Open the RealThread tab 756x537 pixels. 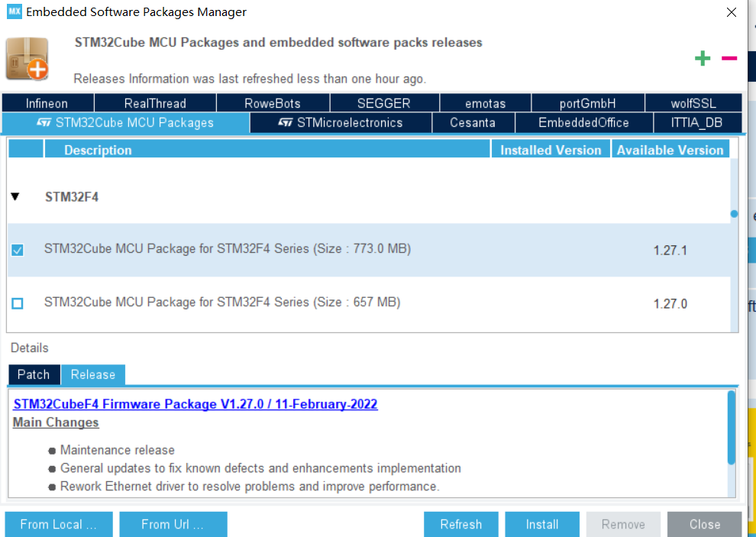point(155,103)
